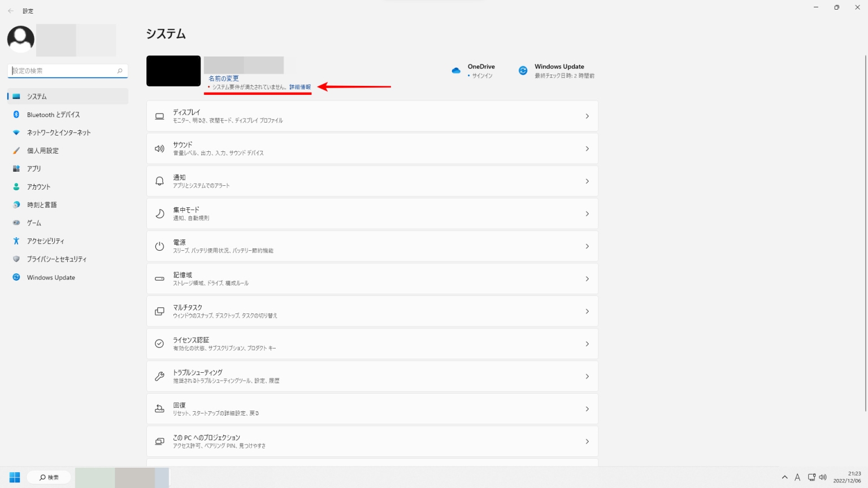This screenshot has height=488, width=868.
Task: Click the 名前の変更 link
Action: [x=224, y=79]
